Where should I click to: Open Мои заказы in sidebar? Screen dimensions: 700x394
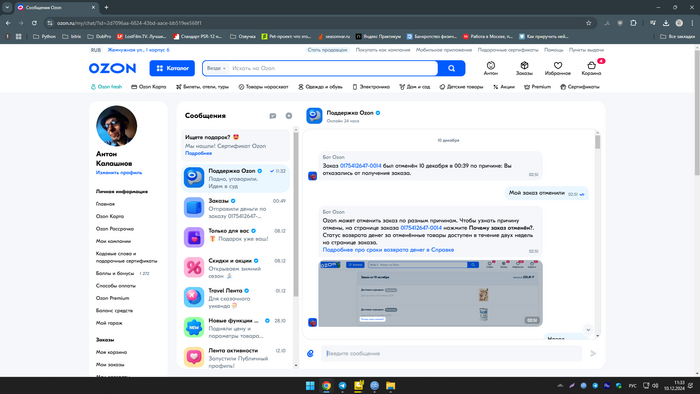110,365
